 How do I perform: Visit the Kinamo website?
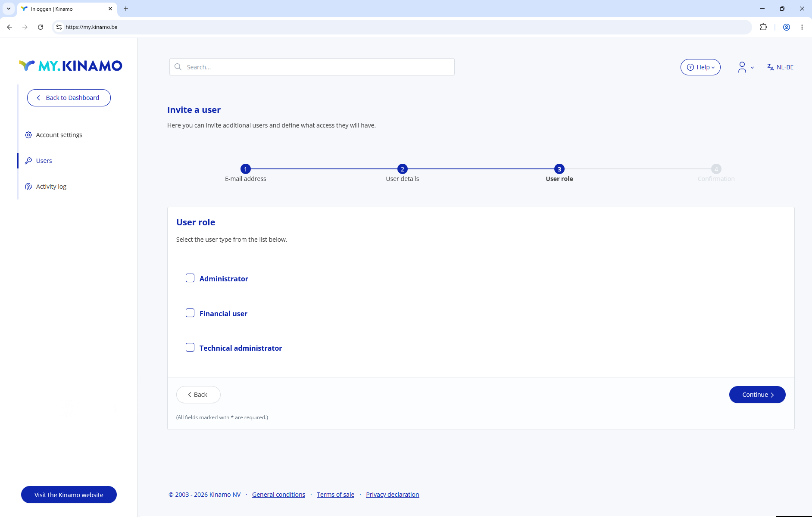(x=69, y=495)
